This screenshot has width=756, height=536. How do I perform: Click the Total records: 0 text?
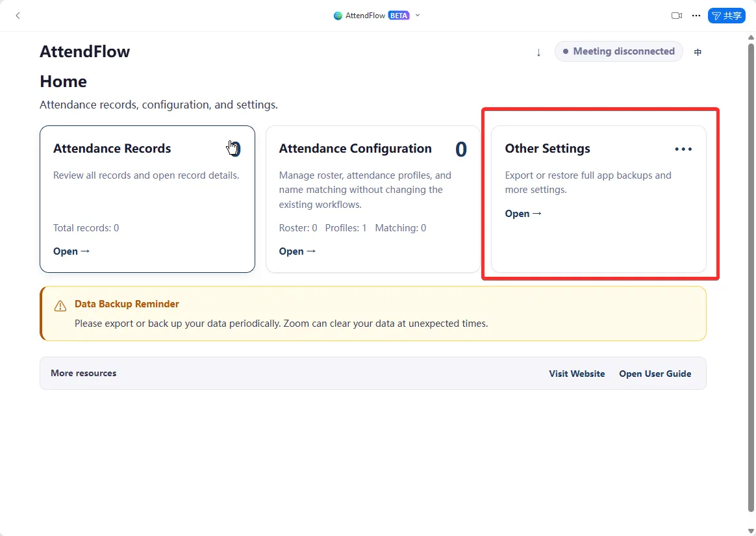[86, 227]
